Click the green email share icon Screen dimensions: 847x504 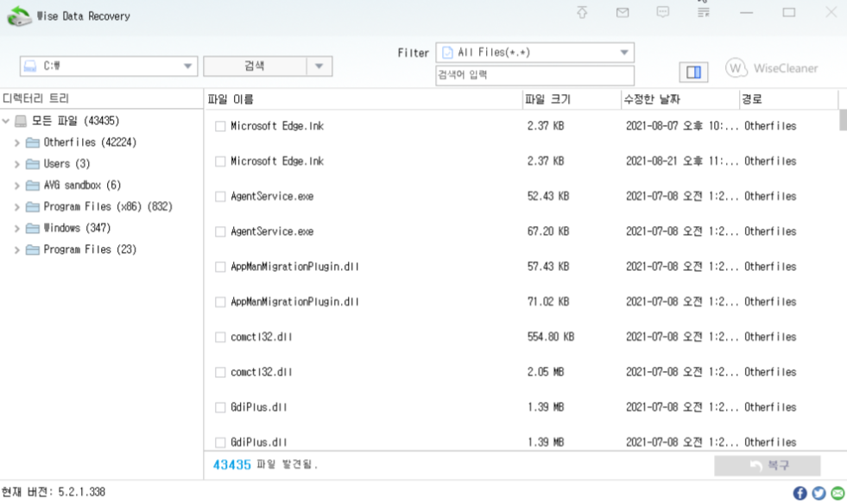click(x=838, y=493)
